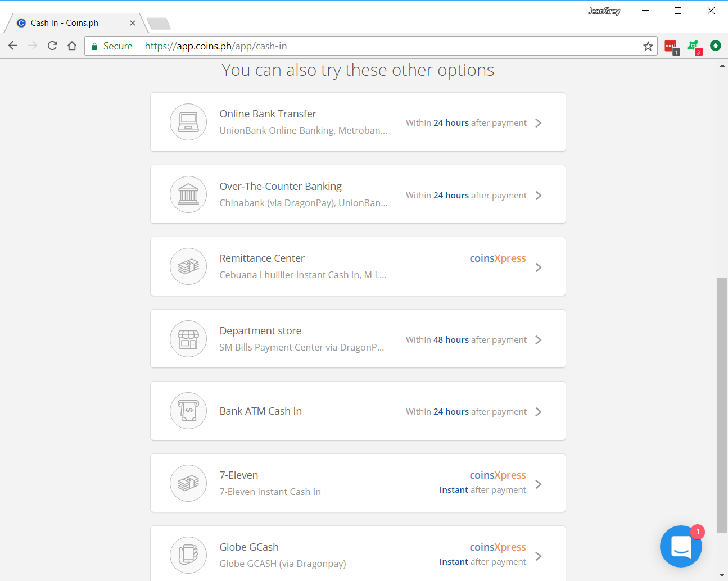This screenshot has width=728, height=581.
Task: Click the cash stack icon for Remittance Center
Action: 188,266
